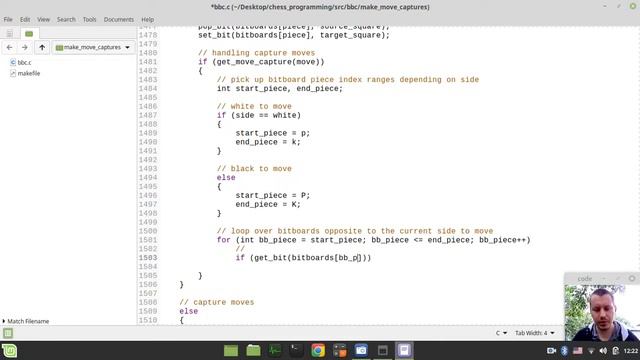Open the power battery tray icon

616,351
